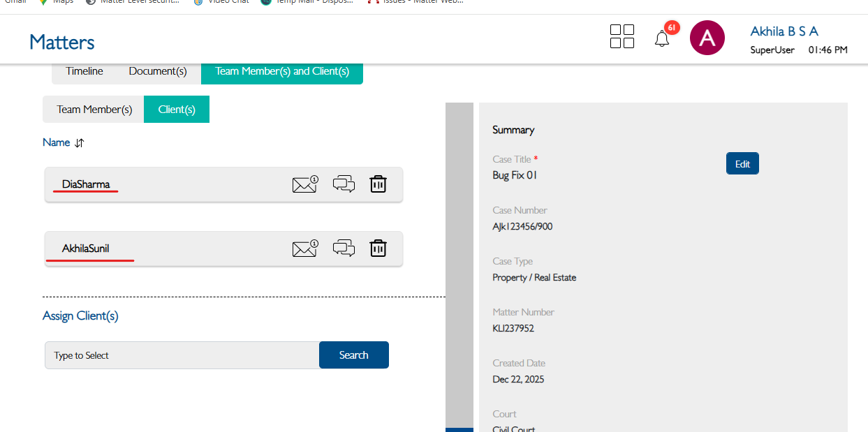This screenshot has height=432, width=868.
Task: Select Team Member(s) and Client(s) tab
Action: (282, 71)
